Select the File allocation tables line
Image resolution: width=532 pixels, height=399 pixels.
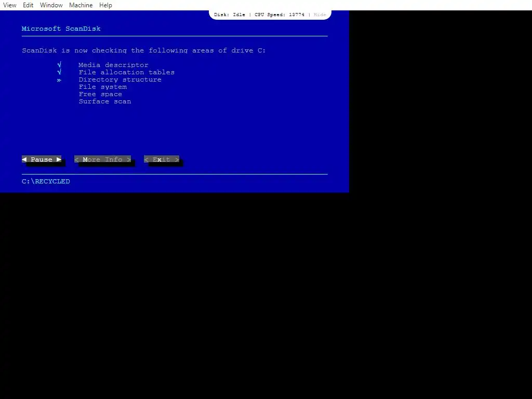(x=127, y=72)
